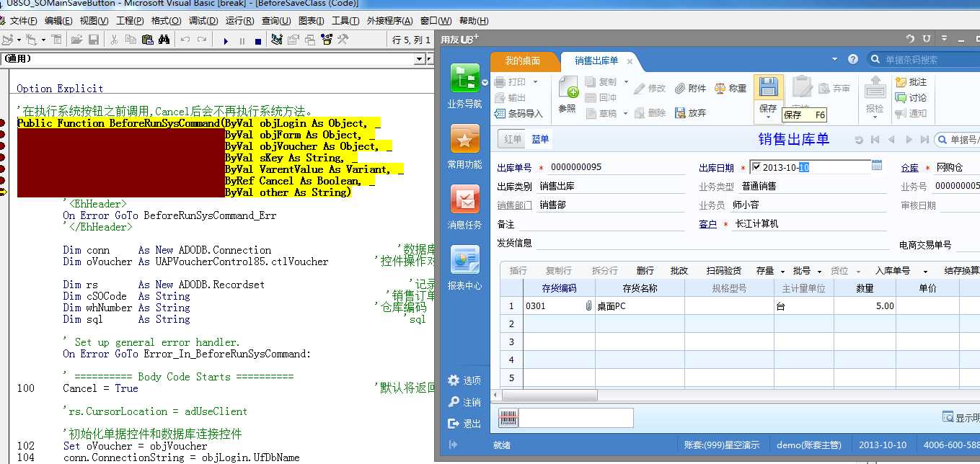Toggle the 出库日期 date checkbox

[756, 167]
